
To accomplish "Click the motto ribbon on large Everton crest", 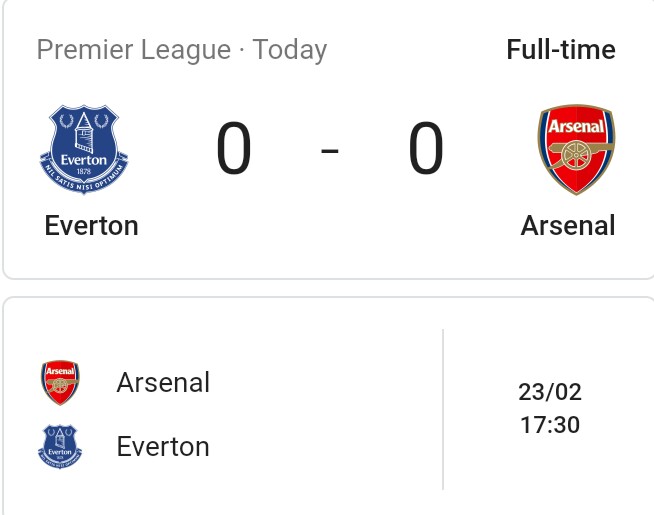I will click(84, 180).
